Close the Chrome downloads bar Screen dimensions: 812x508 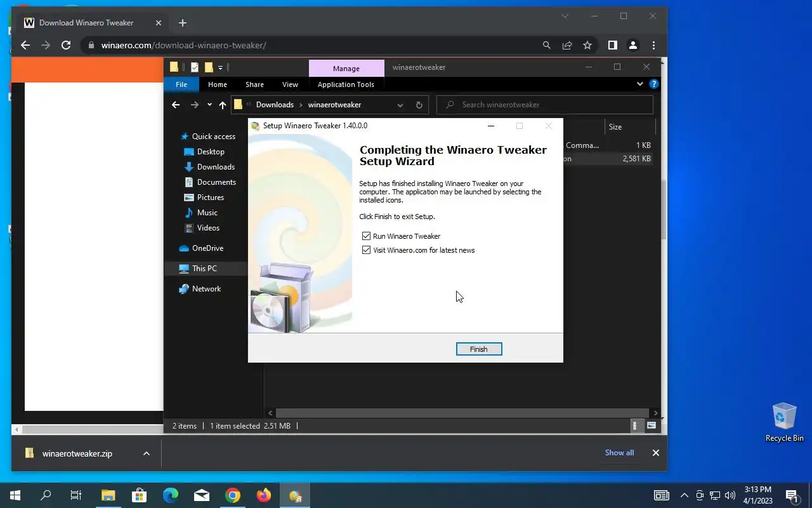point(656,453)
